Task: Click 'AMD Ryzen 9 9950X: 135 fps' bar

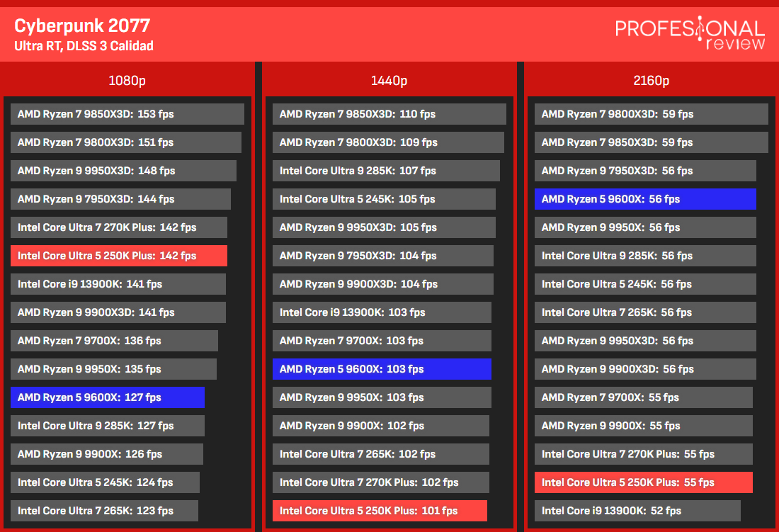Action: point(113,368)
